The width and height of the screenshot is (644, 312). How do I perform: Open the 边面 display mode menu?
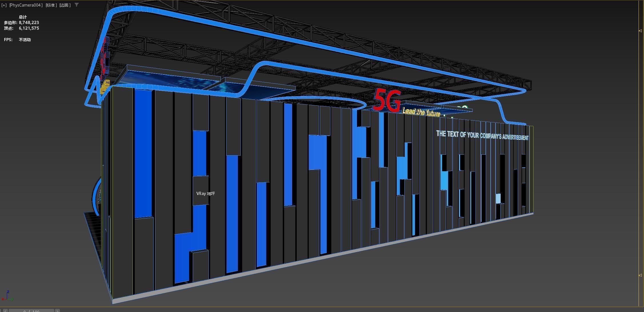(x=65, y=5)
